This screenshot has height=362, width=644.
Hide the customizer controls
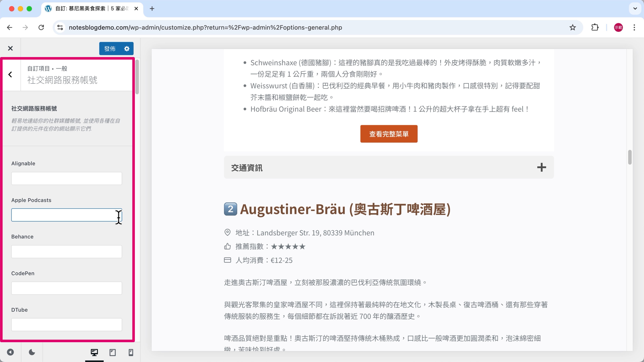pyautogui.click(x=10, y=352)
